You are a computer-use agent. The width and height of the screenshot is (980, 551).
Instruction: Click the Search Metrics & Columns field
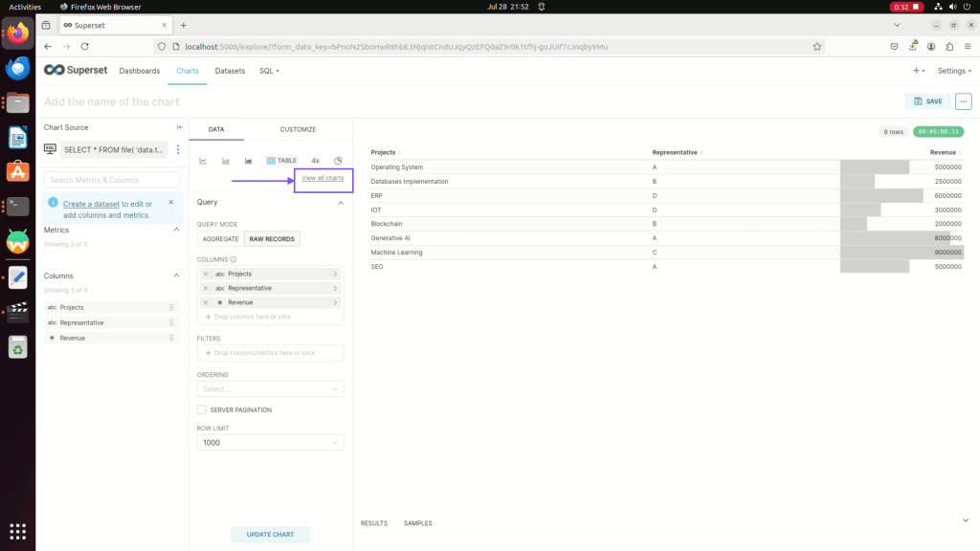112,180
